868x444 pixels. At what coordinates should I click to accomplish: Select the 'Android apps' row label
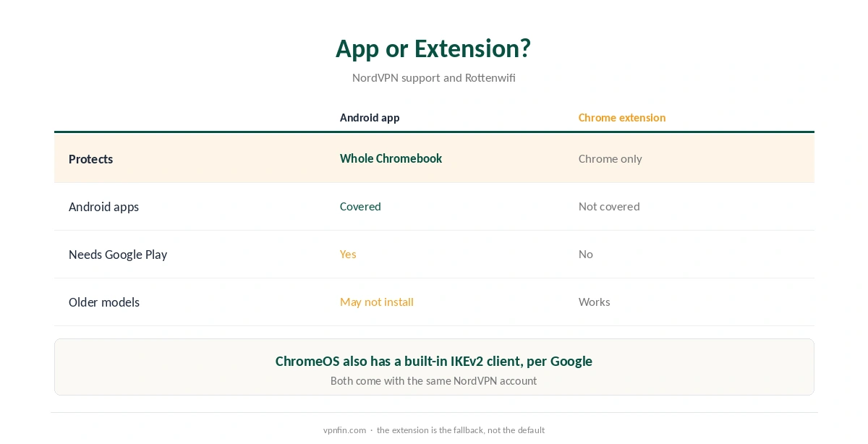pos(103,207)
